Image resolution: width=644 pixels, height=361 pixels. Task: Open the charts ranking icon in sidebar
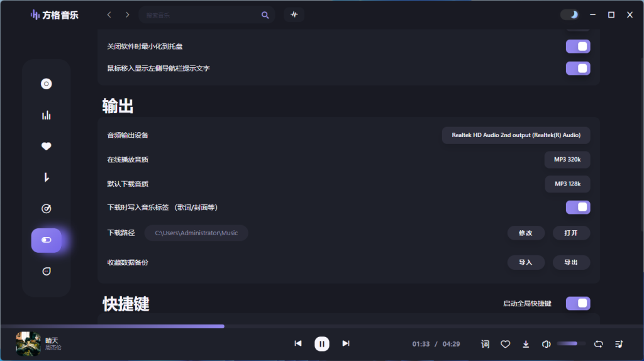(47, 115)
